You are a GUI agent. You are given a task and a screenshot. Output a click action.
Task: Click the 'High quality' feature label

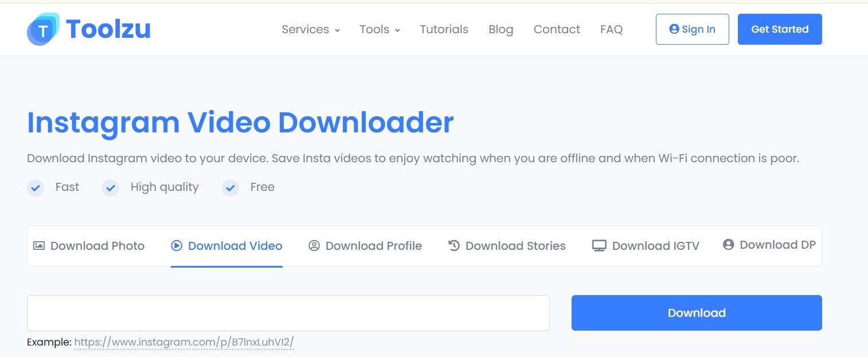165,187
